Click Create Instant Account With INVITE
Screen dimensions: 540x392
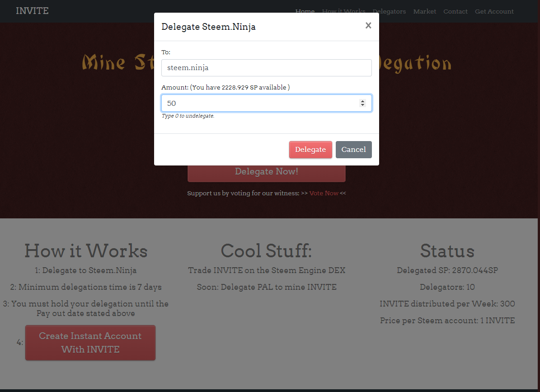pyautogui.click(x=90, y=343)
